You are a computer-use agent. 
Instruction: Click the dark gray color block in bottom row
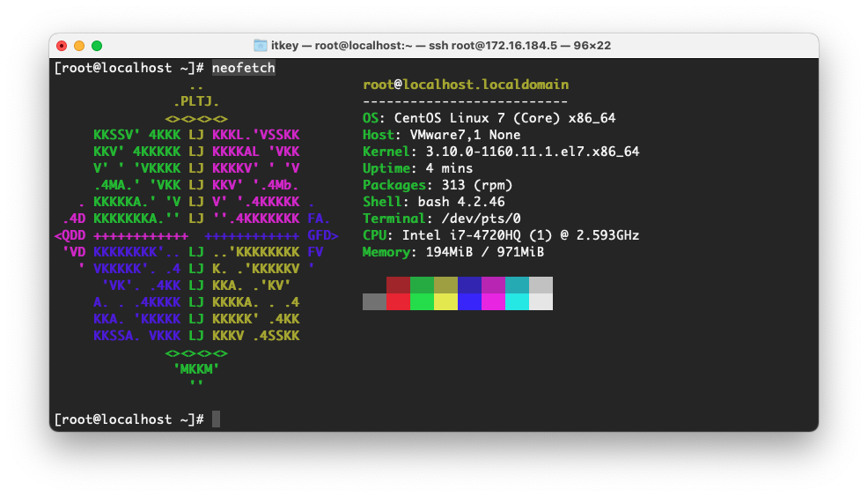pyautogui.click(x=374, y=301)
